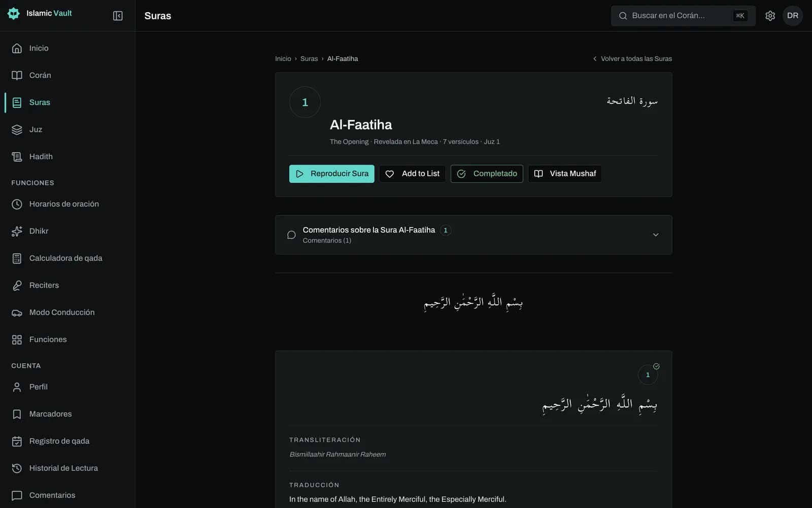
Task: Click the Funciones grid icon
Action: pos(17,339)
